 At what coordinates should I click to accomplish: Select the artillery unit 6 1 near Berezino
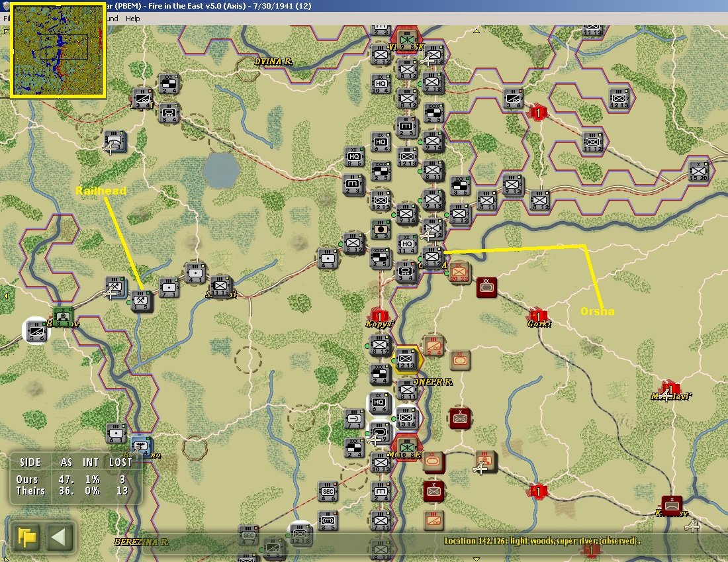click(x=116, y=434)
